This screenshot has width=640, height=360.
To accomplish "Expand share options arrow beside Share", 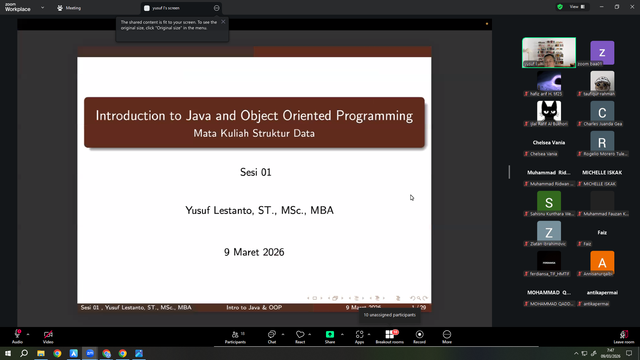I will pos(342,334).
